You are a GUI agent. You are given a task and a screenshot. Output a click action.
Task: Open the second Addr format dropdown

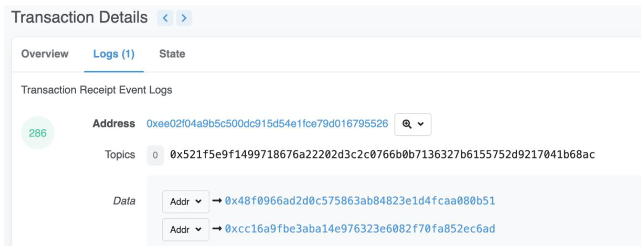185,229
